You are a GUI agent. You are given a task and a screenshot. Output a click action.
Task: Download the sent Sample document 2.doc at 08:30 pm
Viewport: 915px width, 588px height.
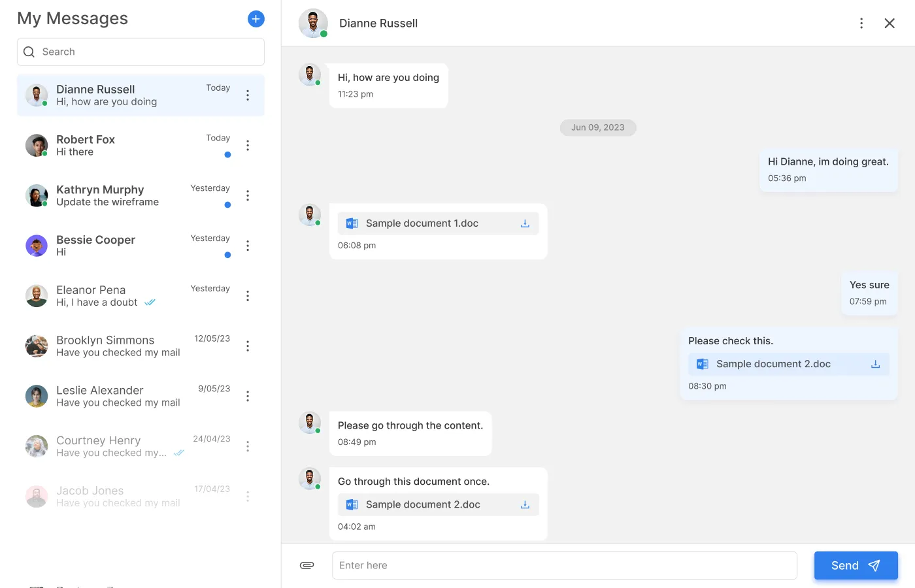pos(875,365)
